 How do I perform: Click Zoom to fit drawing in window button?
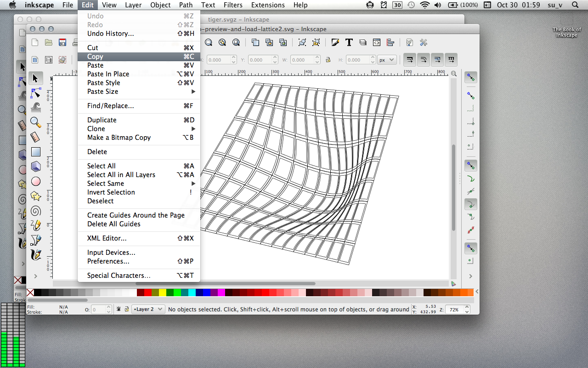222,42
